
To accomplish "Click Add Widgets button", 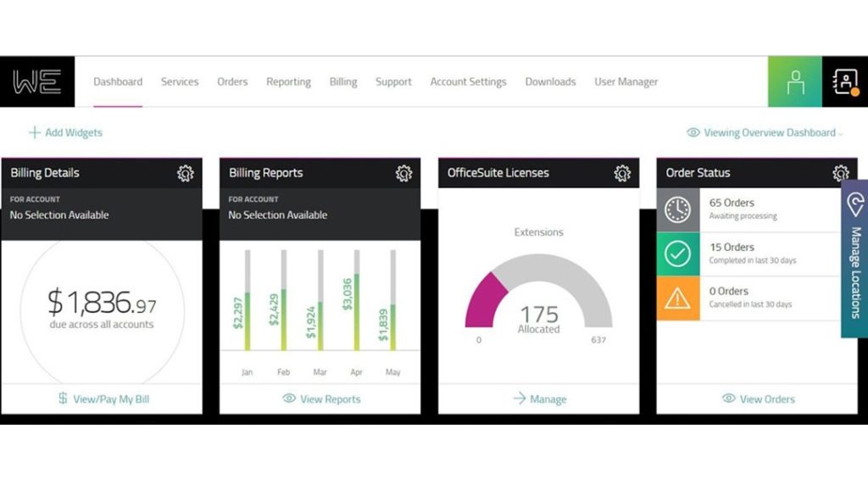I will (65, 133).
